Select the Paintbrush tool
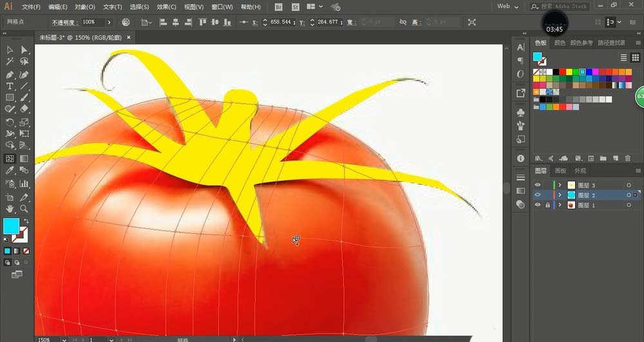This screenshot has width=644, height=342. click(24, 98)
